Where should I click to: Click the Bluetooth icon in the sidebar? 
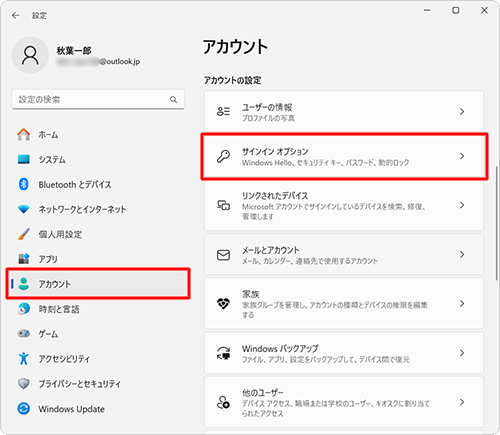(x=24, y=184)
